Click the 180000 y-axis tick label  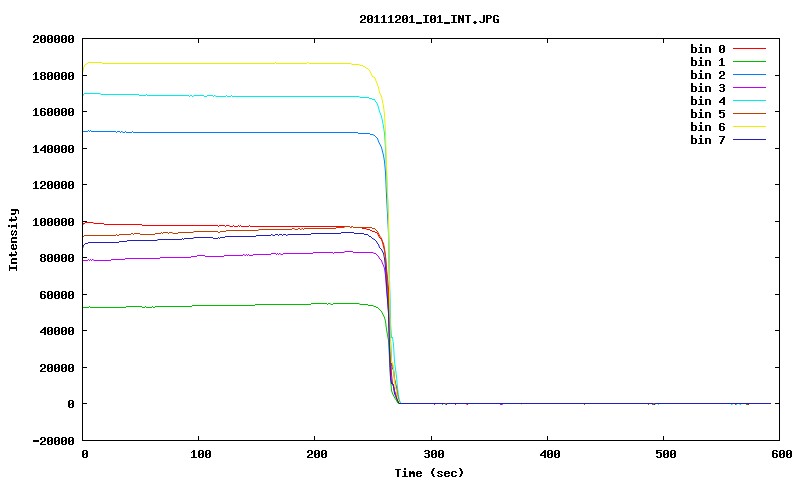(x=53, y=76)
